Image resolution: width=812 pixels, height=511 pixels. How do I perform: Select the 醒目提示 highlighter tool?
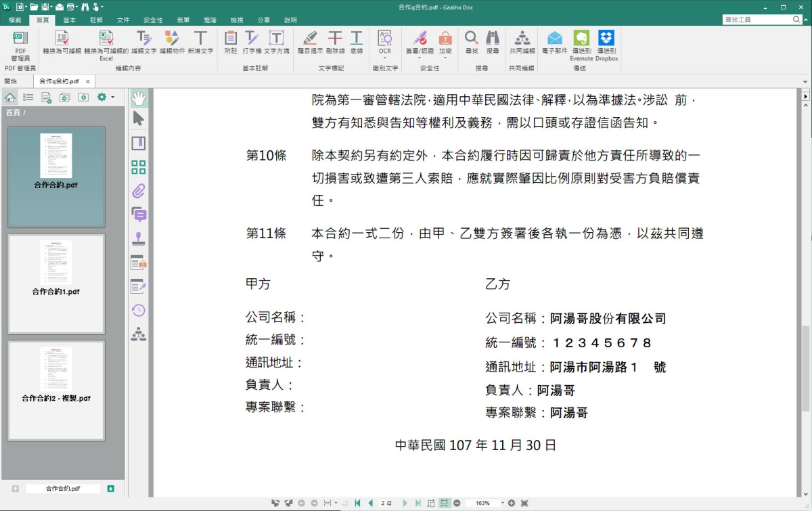[x=311, y=41]
